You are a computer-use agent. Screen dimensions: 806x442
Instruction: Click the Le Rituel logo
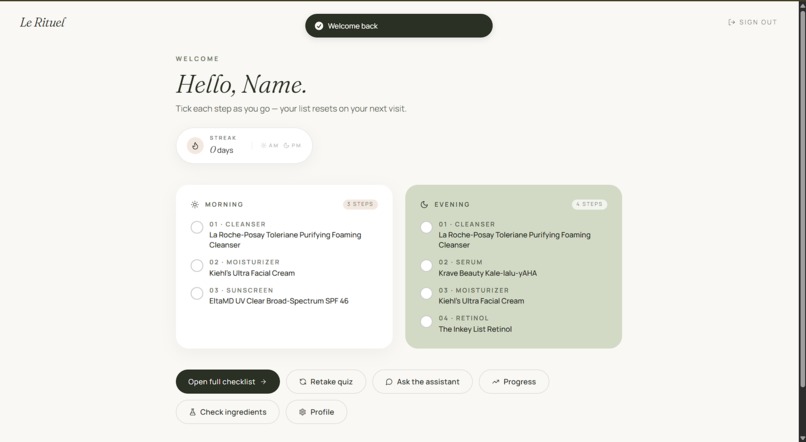[43, 22]
